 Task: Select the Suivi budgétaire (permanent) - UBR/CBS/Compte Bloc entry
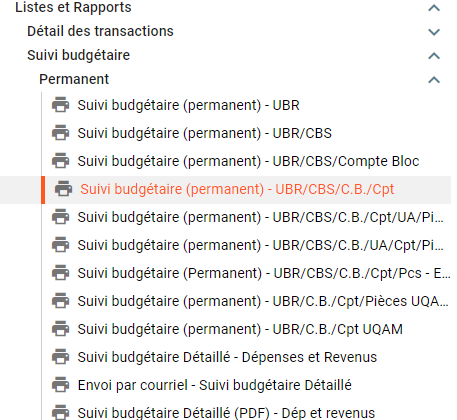point(248,161)
